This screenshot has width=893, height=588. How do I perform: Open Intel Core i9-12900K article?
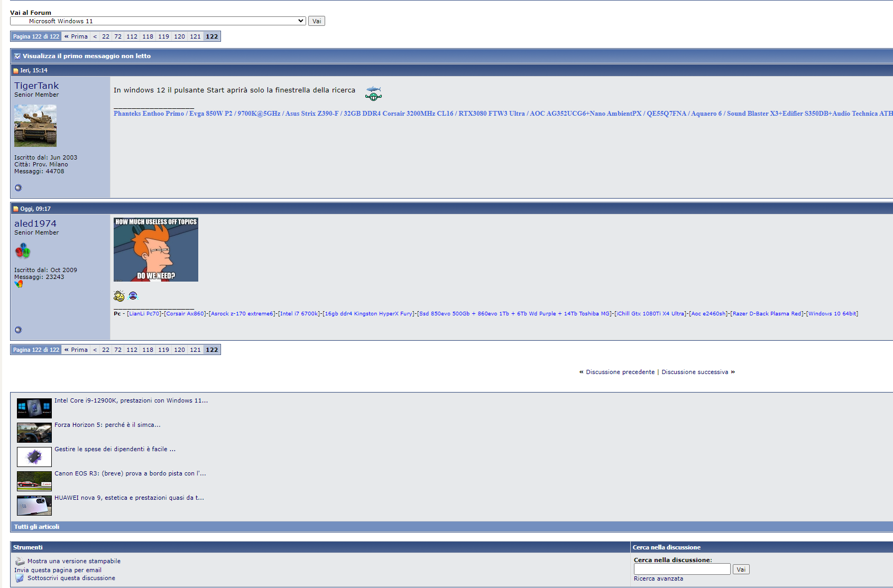point(131,400)
